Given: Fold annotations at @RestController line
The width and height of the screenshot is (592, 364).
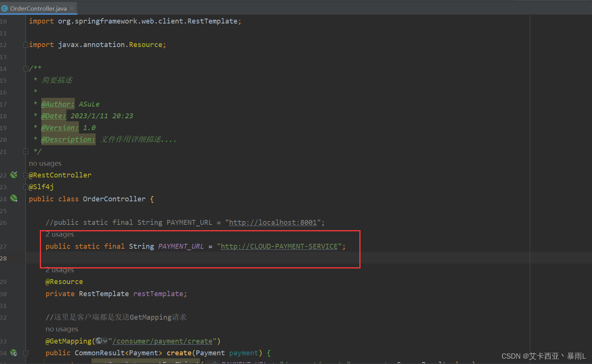Looking at the screenshot, I should (x=26, y=175).
